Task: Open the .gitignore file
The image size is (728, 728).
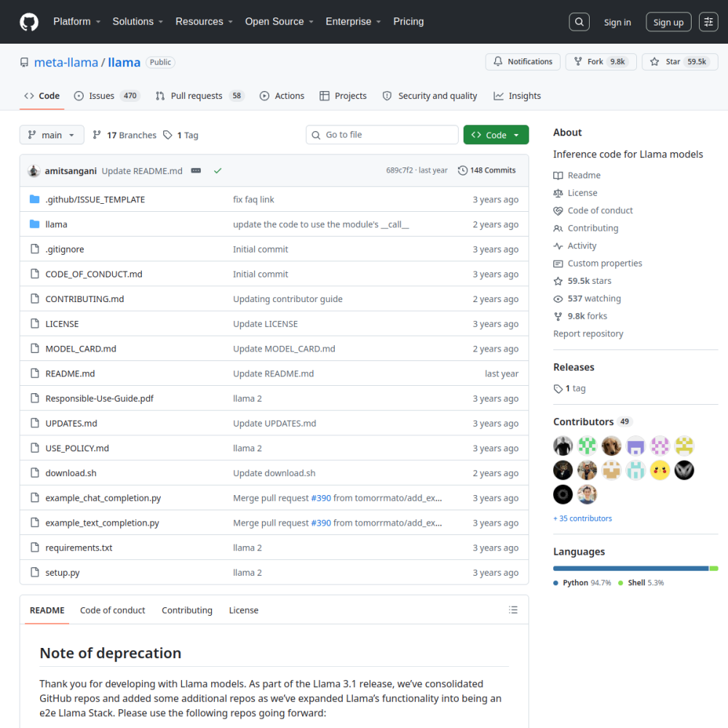Action: 65,249
